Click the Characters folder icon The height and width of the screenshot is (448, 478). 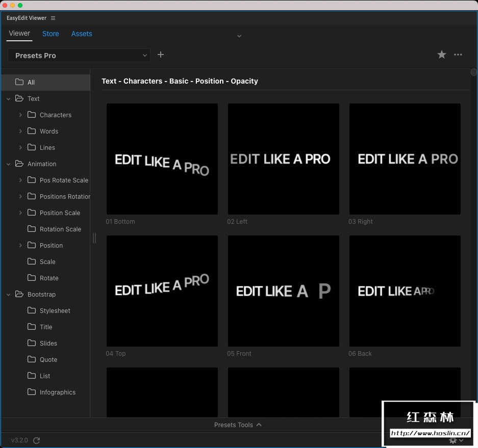tap(32, 115)
